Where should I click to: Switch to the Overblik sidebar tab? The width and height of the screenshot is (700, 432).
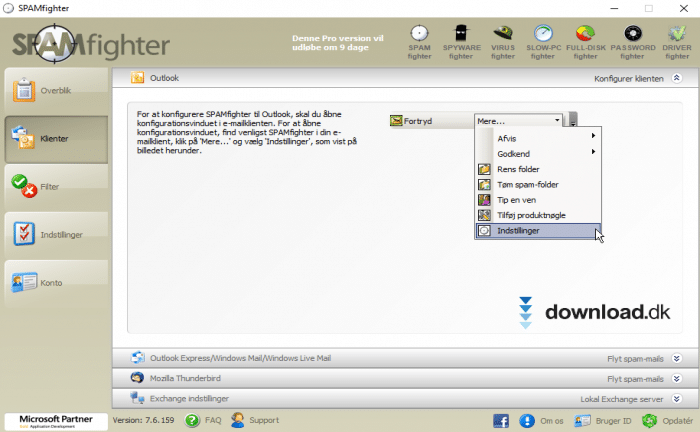point(55,91)
